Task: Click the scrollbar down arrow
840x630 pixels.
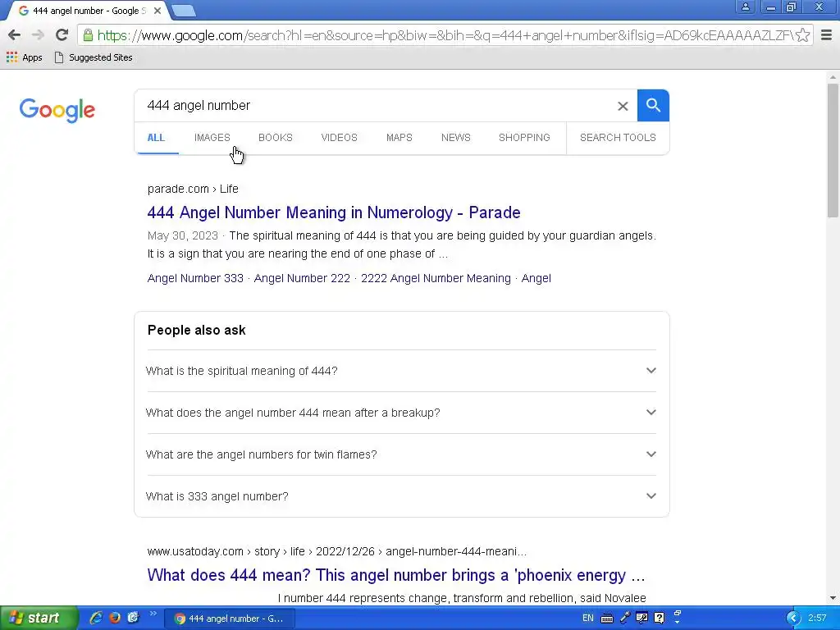Action: coord(833,598)
